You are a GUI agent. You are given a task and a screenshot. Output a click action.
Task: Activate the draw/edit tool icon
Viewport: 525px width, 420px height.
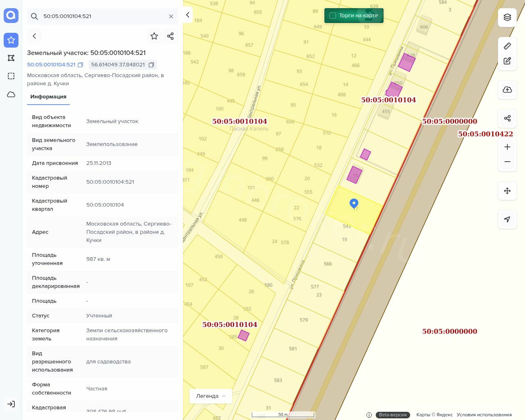[507, 61]
